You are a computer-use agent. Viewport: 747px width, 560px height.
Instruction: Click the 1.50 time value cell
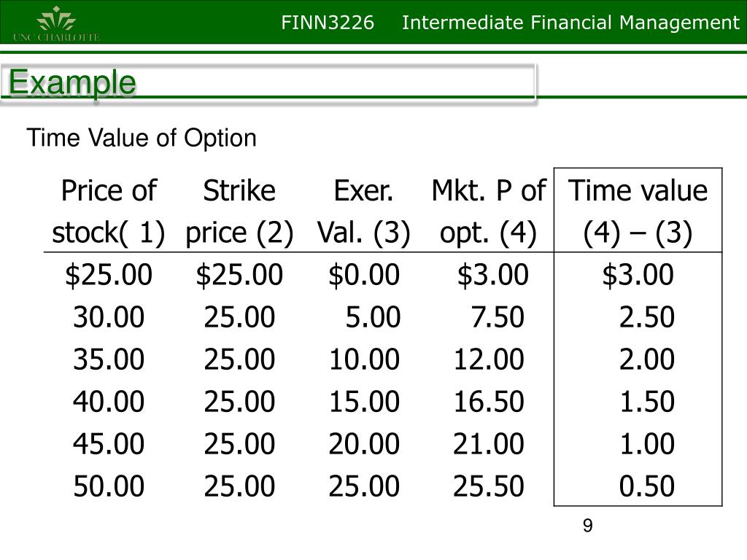(x=646, y=402)
